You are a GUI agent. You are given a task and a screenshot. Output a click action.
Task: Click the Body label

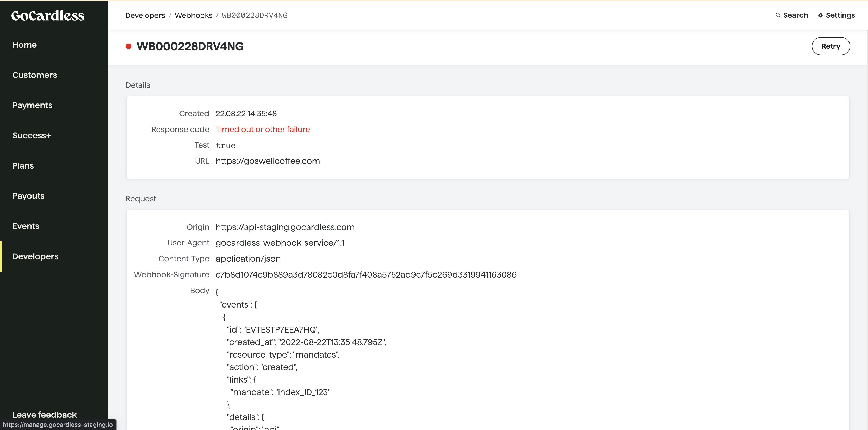200,291
